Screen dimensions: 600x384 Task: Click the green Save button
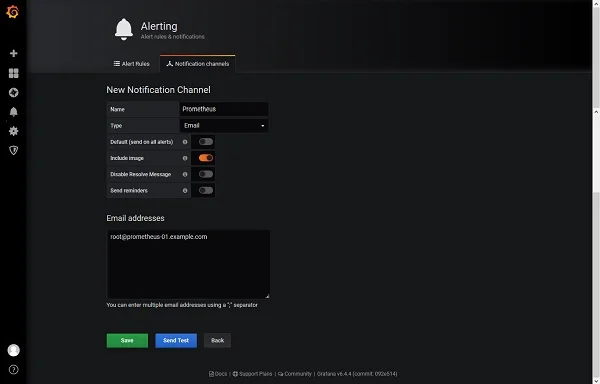[127, 340]
